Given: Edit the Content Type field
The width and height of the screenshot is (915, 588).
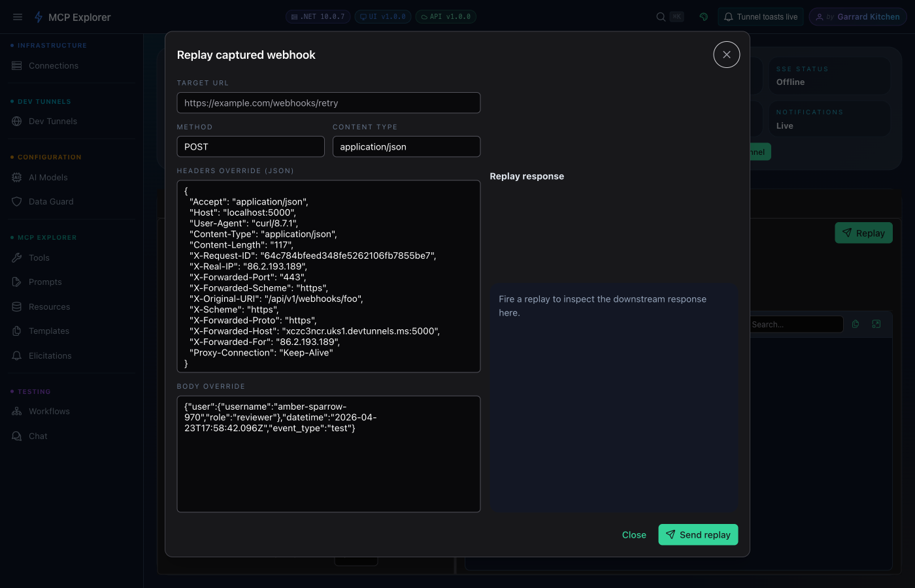Looking at the screenshot, I should coord(407,146).
